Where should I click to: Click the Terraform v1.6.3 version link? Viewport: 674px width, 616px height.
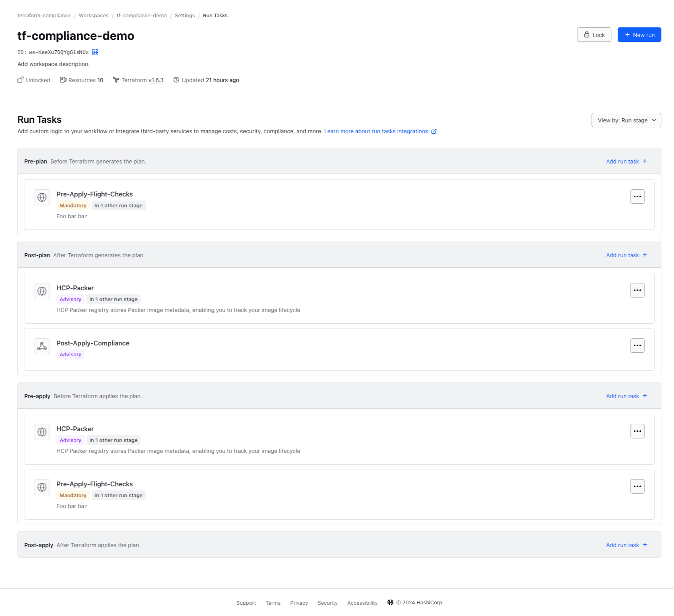pos(156,80)
